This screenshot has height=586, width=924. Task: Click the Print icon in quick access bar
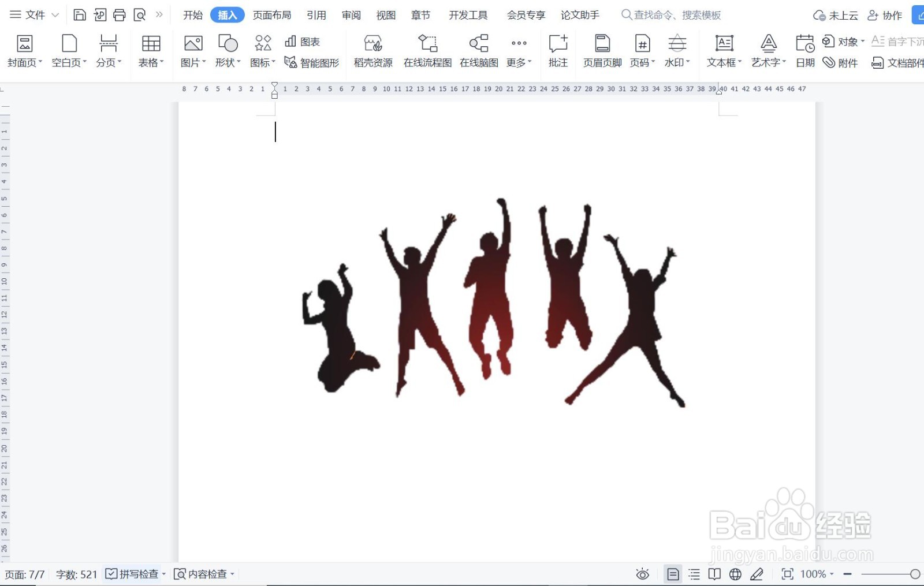tap(120, 15)
